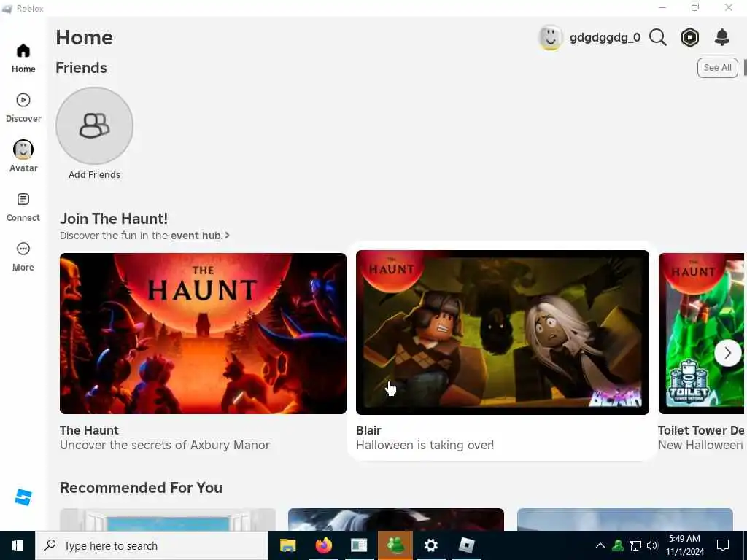Click the green user tray icon

(x=618, y=545)
